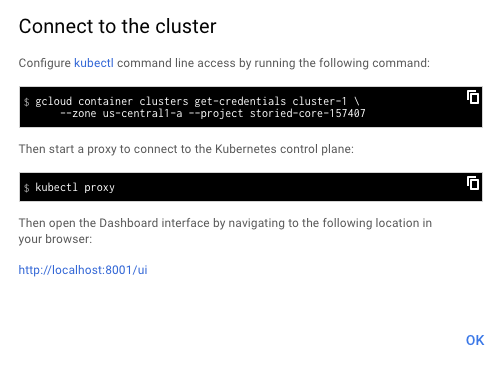Click the us-central1-a zone value

pyautogui.click(x=142, y=114)
